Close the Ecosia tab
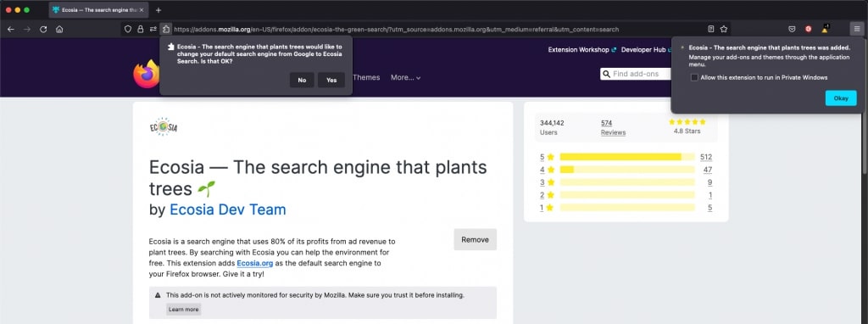This screenshot has width=868, height=324. [x=142, y=10]
